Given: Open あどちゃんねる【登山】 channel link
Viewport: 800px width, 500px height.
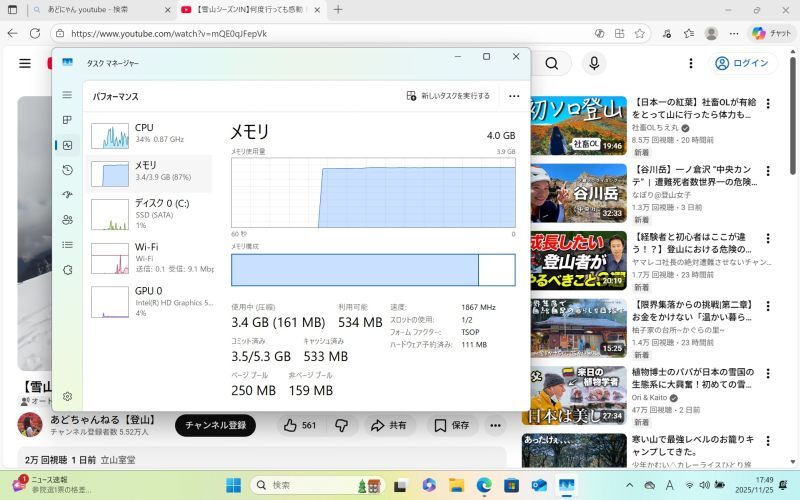Looking at the screenshot, I should tap(103, 420).
